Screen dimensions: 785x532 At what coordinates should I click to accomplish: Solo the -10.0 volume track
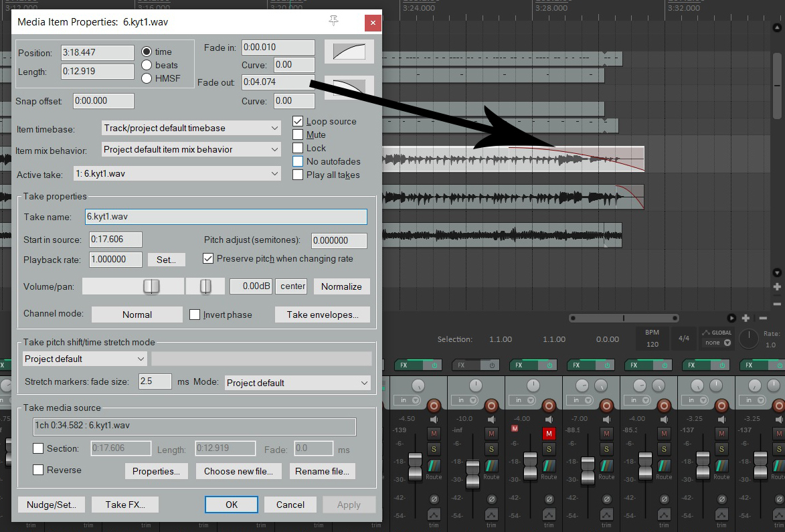click(491, 448)
